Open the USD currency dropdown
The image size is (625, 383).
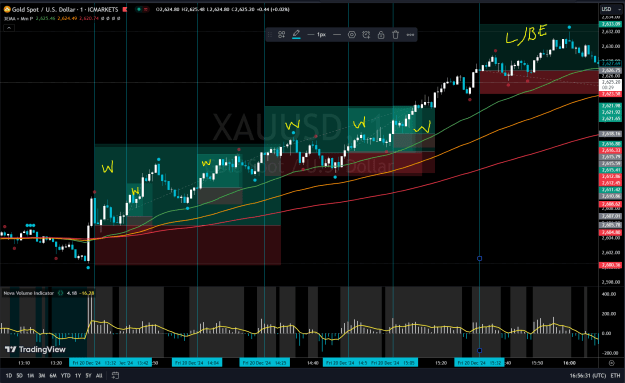coord(610,9)
